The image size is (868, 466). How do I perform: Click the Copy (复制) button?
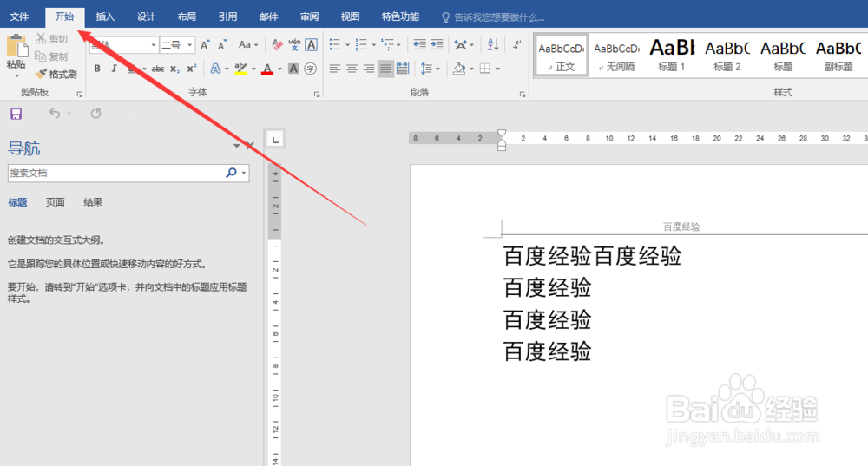(51, 56)
